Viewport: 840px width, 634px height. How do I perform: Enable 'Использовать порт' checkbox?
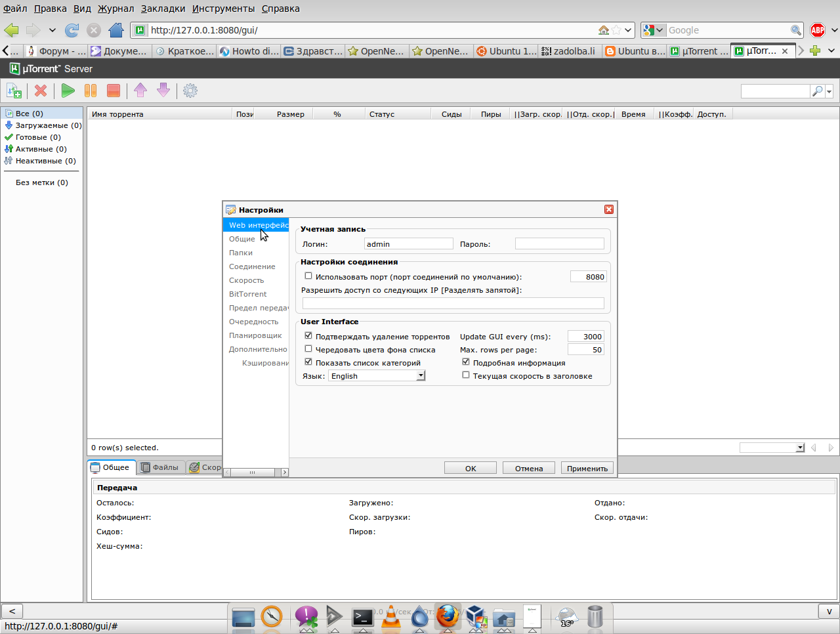308,276
